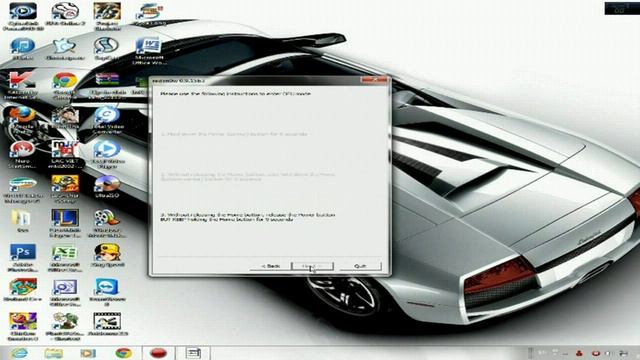Open the yellow folder on desktop
Viewport: 640px width, 360px height.
click(x=22, y=221)
